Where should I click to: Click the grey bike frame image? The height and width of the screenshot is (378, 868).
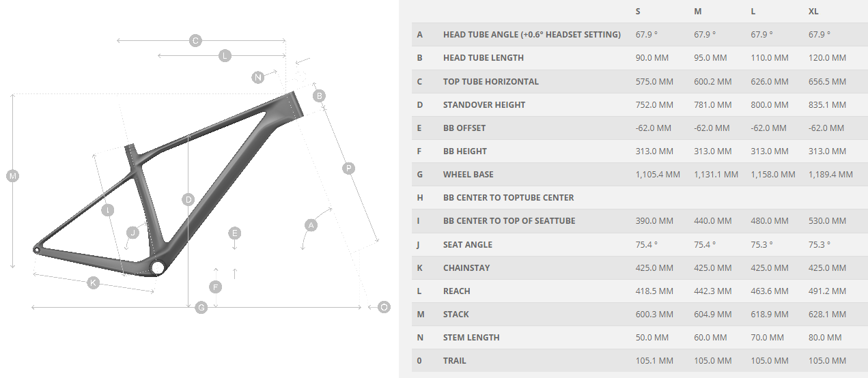(x=167, y=183)
